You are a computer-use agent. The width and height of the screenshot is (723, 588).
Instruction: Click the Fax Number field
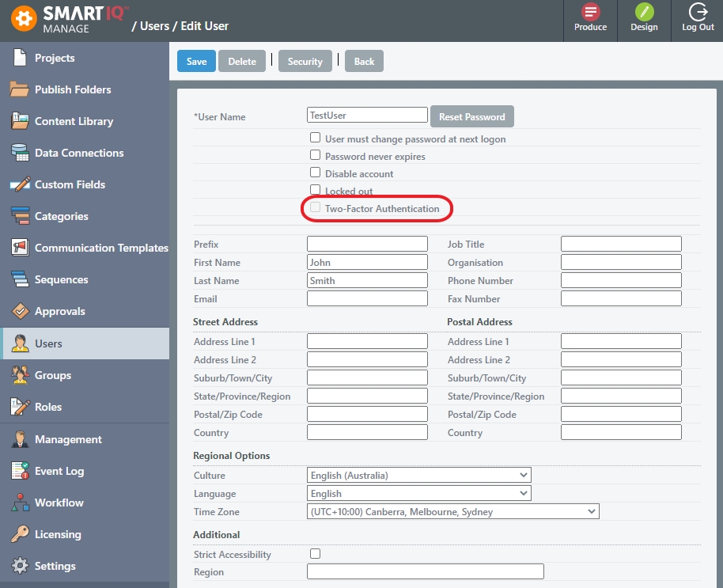[621, 298]
